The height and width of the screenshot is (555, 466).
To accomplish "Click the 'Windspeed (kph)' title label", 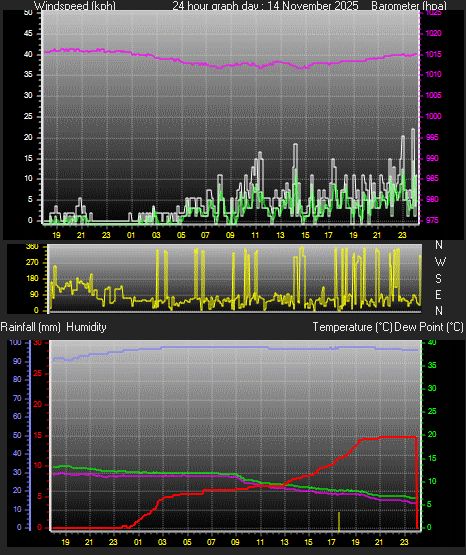I will click(75, 6).
